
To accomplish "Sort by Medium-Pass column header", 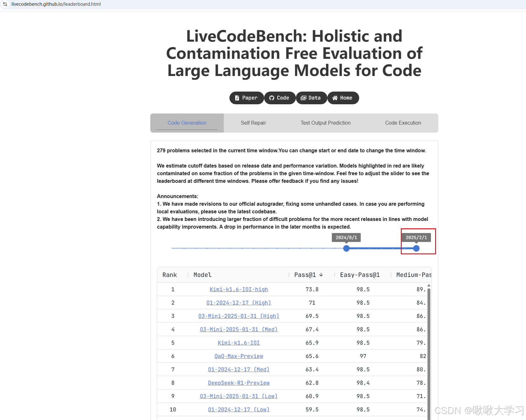I will pos(414,275).
